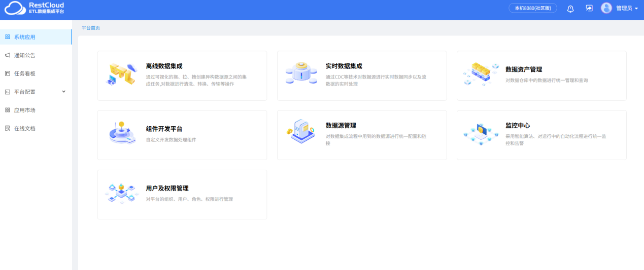Viewport: 644px width, 270px height.
Task: Click the 在线文档 document icon
Action: (x=8, y=128)
